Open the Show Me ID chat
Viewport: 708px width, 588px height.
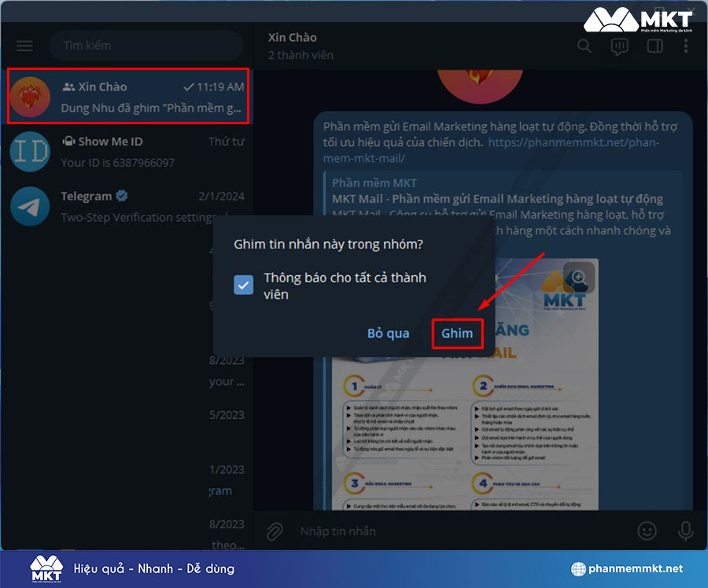coord(127,152)
